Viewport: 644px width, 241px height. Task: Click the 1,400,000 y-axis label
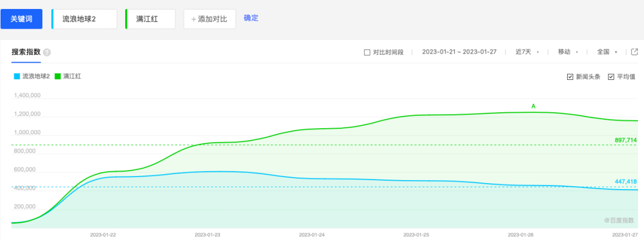[x=27, y=95]
